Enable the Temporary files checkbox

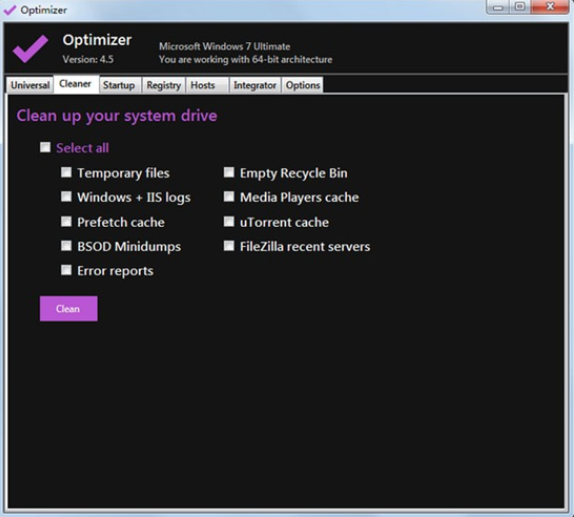point(66,172)
